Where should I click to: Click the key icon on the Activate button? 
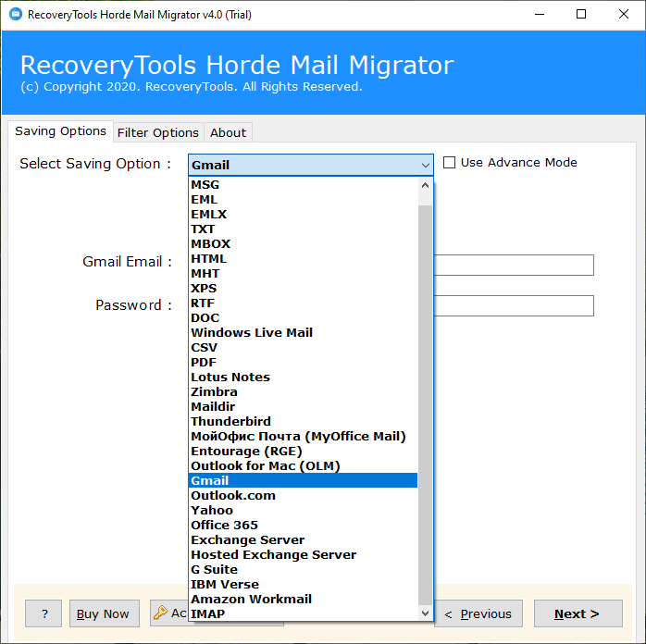click(x=160, y=613)
